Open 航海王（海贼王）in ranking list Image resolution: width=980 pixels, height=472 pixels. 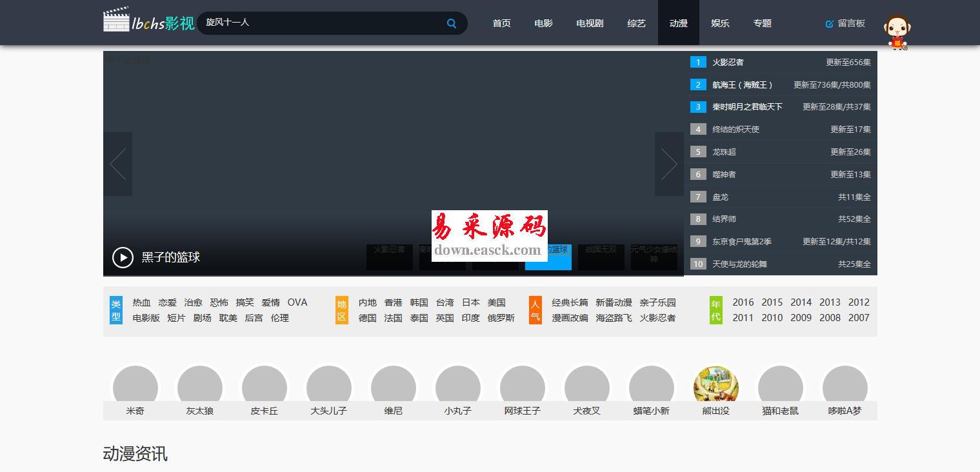tap(742, 85)
